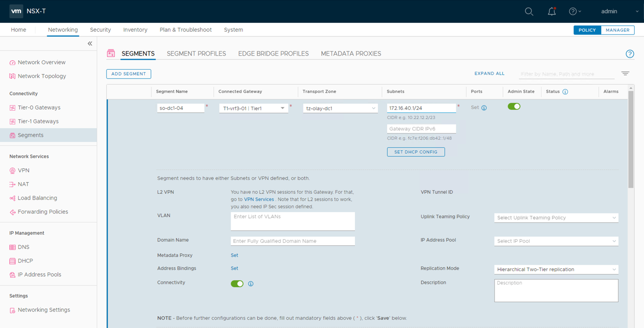
Task: Click the Status column info icon
Action: [565, 92]
